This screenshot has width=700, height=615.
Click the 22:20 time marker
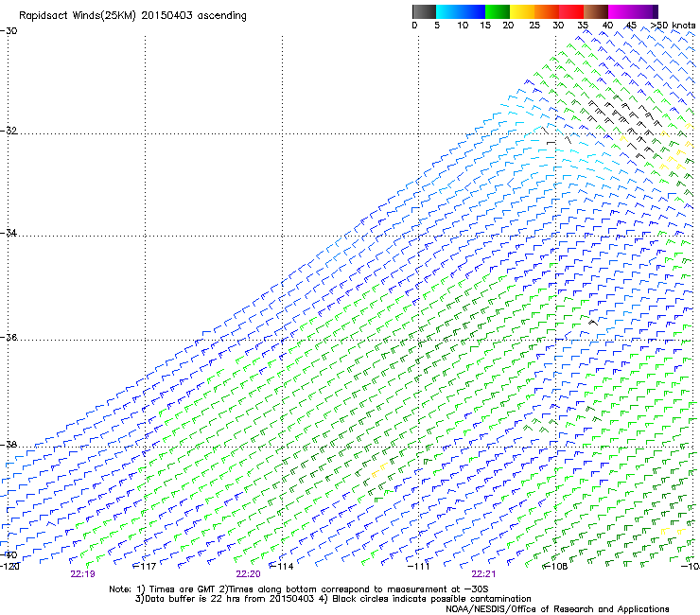[x=248, y=574]
